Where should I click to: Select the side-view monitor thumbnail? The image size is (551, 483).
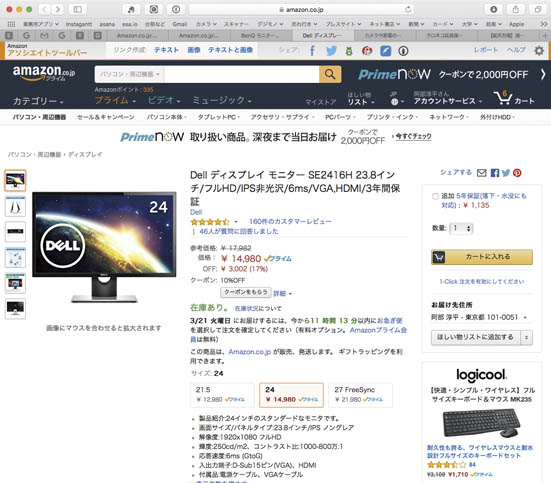(15, 206)
